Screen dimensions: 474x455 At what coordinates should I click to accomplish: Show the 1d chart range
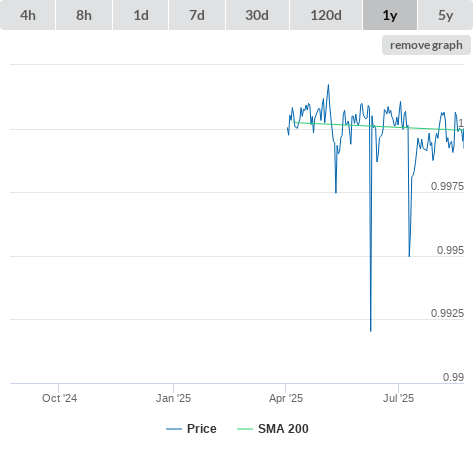tap(141, 15)
